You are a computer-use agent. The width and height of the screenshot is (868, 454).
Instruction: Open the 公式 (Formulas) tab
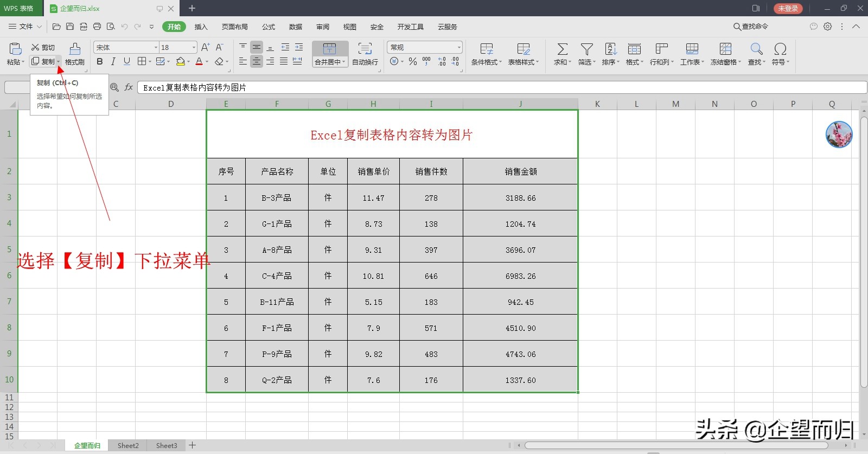(269, 27)
